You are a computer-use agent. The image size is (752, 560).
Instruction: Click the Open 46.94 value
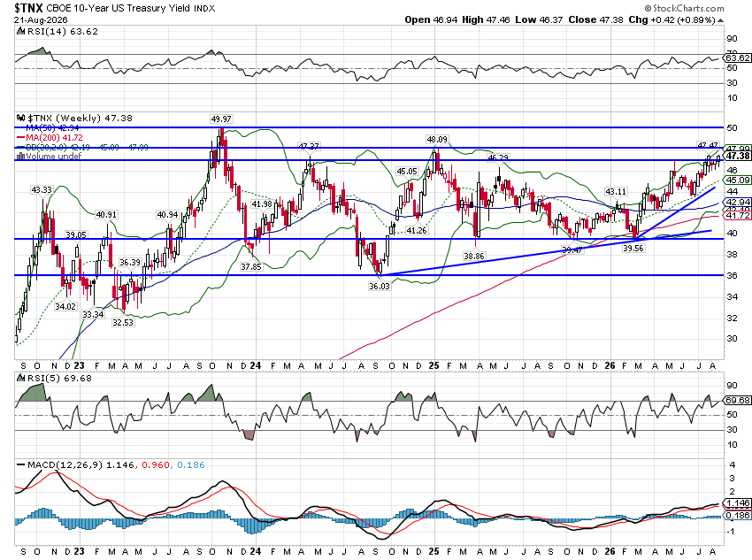[431, 19]
